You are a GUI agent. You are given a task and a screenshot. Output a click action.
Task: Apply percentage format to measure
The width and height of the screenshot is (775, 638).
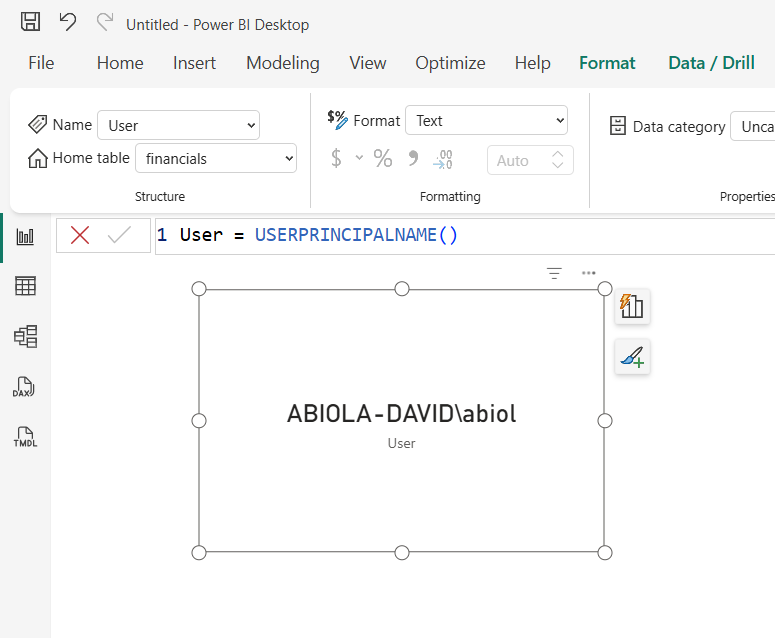coord(383,159)
